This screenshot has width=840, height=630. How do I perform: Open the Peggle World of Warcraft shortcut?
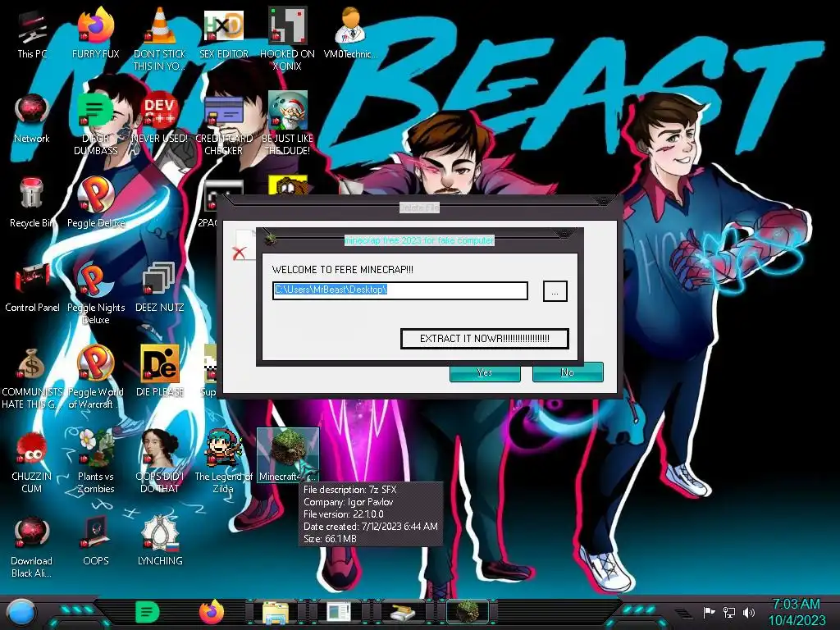tap(96, 378)
